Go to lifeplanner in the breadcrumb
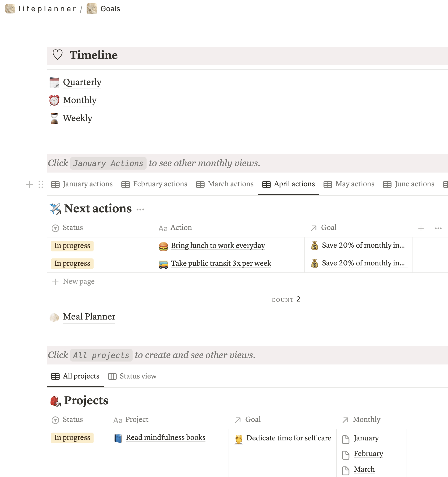This screenshot has height=477, width=448. point(47,9)
